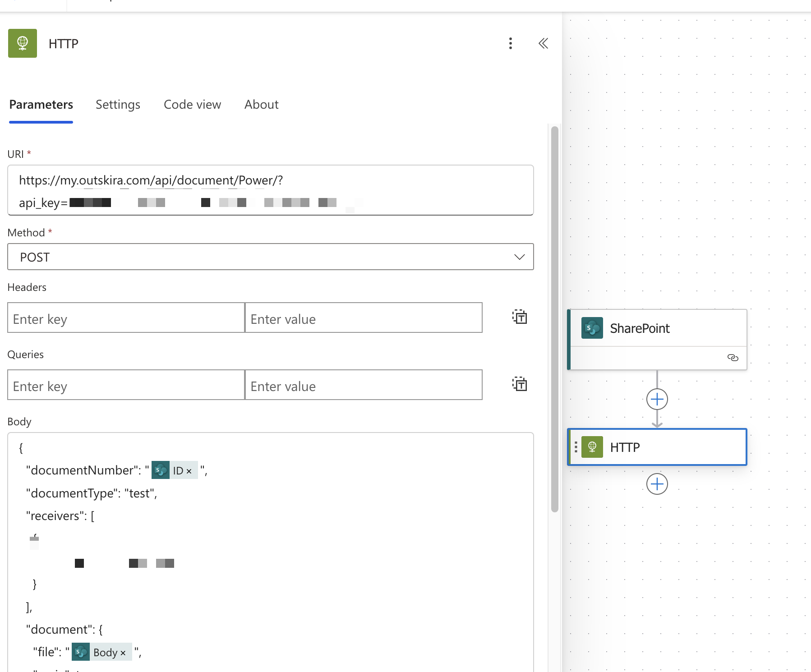Screen dimensions: 811x672
Task: Remove the ID dynamic content token
Action: (x=189, y=471)
